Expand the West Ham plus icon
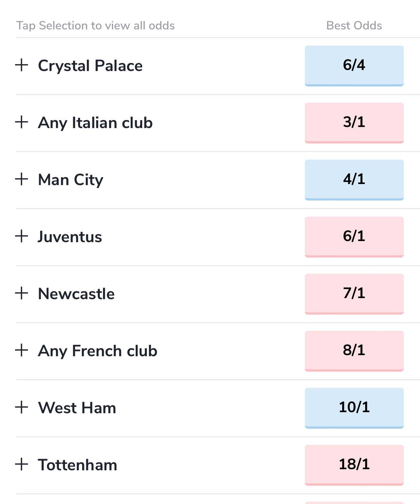This screenshot has height=504, width=420. 22,407
